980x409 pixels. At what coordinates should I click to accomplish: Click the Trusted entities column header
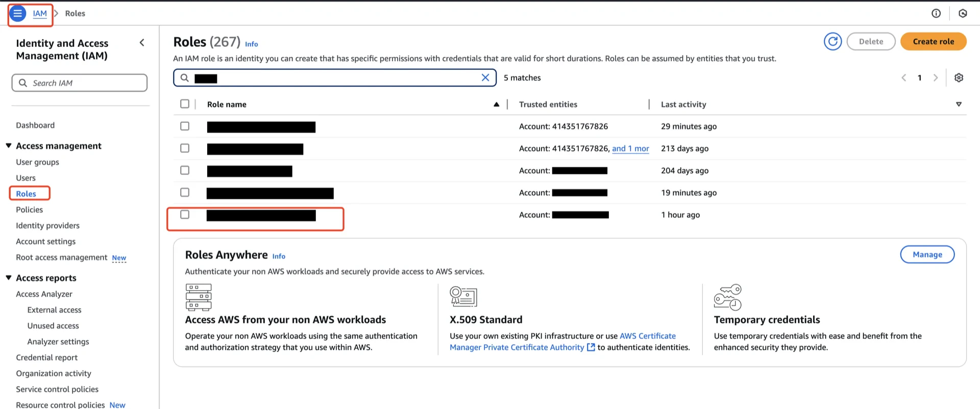point(548,104)
